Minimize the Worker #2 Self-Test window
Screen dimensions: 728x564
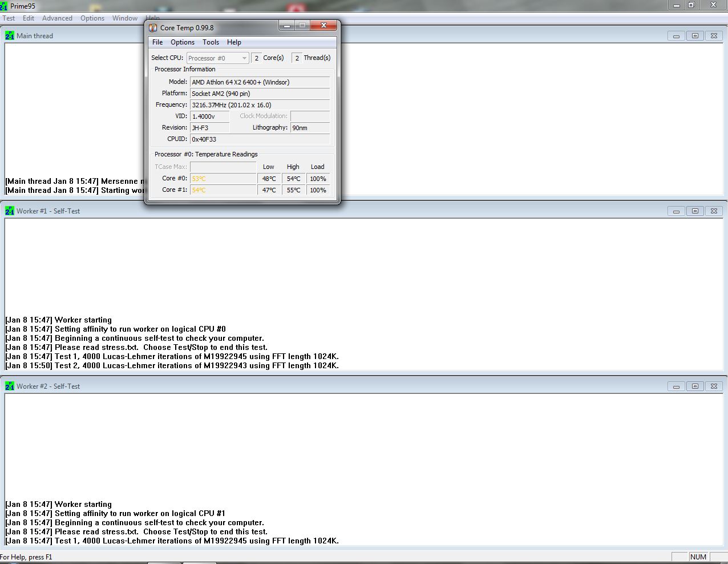(x=676, y=386)
